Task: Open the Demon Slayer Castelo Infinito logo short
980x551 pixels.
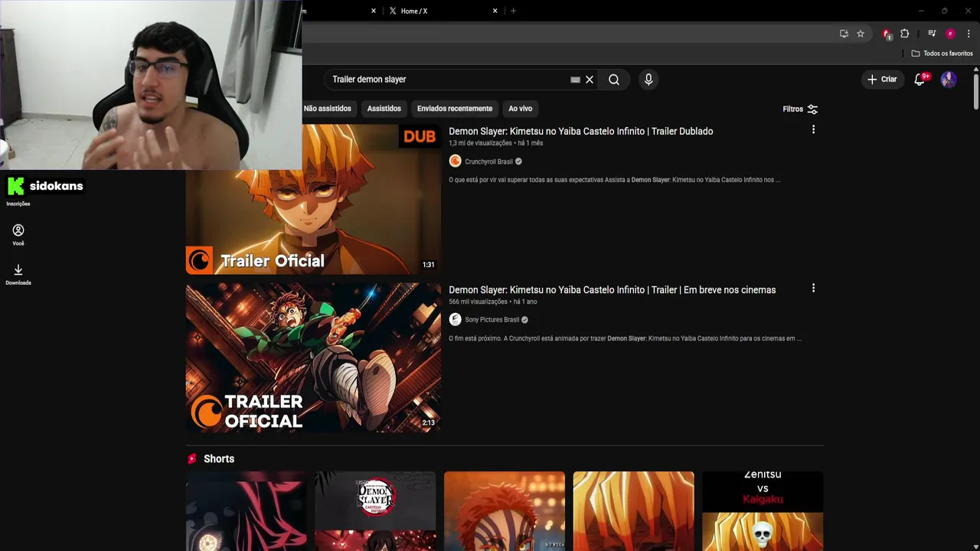Action: [x=375, y=510]
